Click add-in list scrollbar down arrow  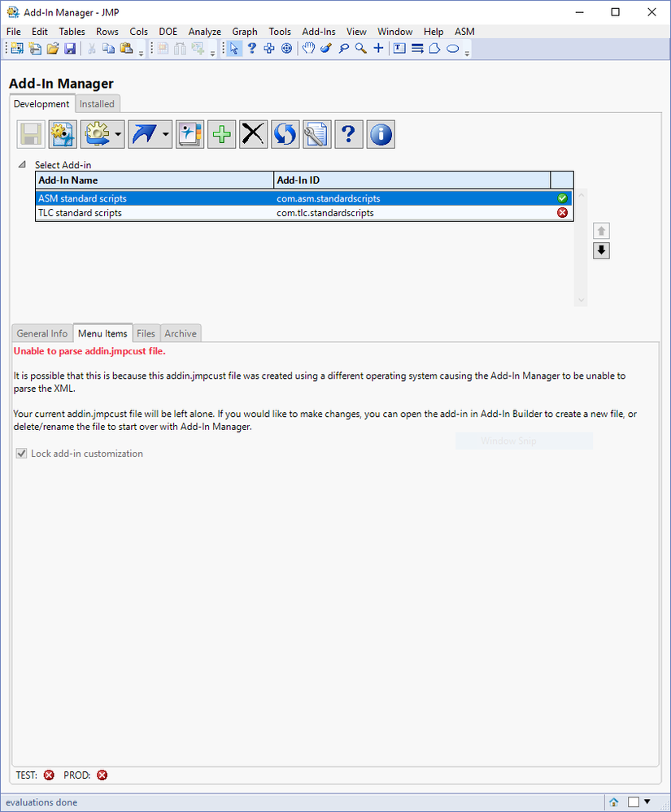pyautogui.click(x=581, y=301)
